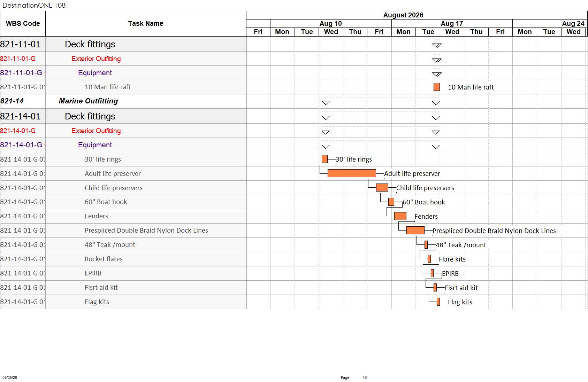
Task: Select Prespliced Double Braid Nylon Dock Lines task name
Action: click(x=146, y=231)
